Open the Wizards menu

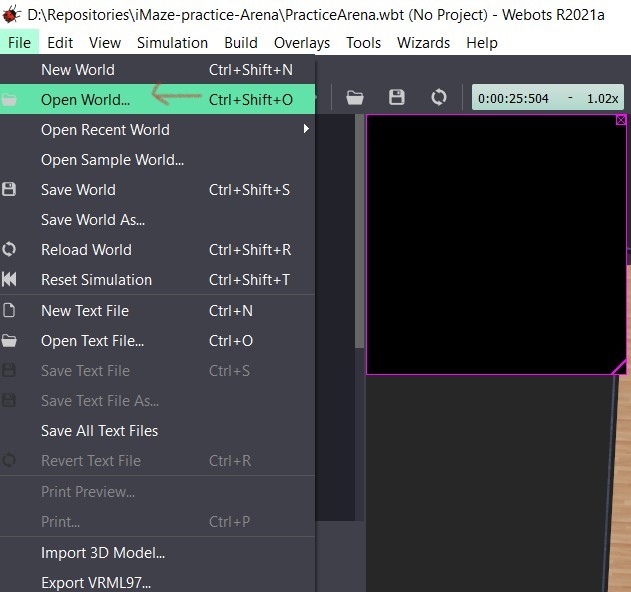pyautogui.click(x=423, y=42)
